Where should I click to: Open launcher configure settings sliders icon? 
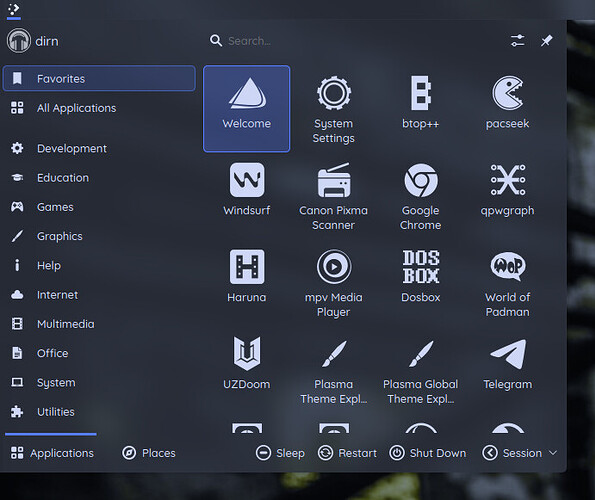pos(518,41)
